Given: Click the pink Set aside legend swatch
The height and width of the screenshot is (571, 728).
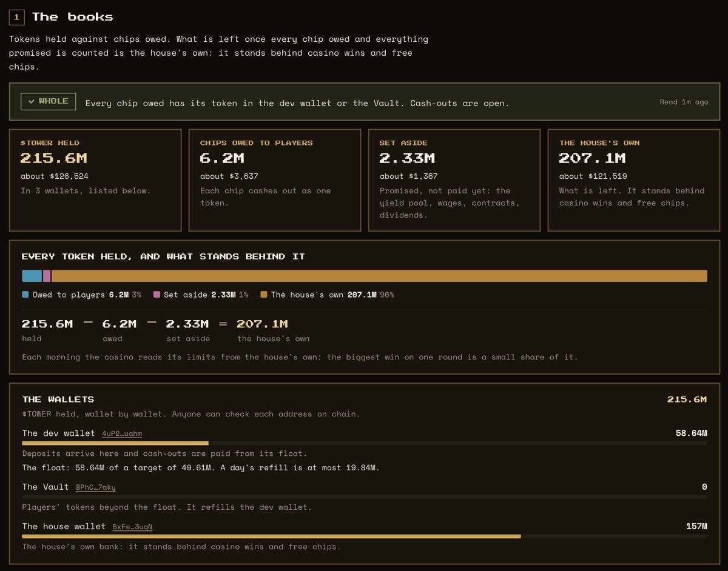Looking at the screenshot, I should coord(157,295).
